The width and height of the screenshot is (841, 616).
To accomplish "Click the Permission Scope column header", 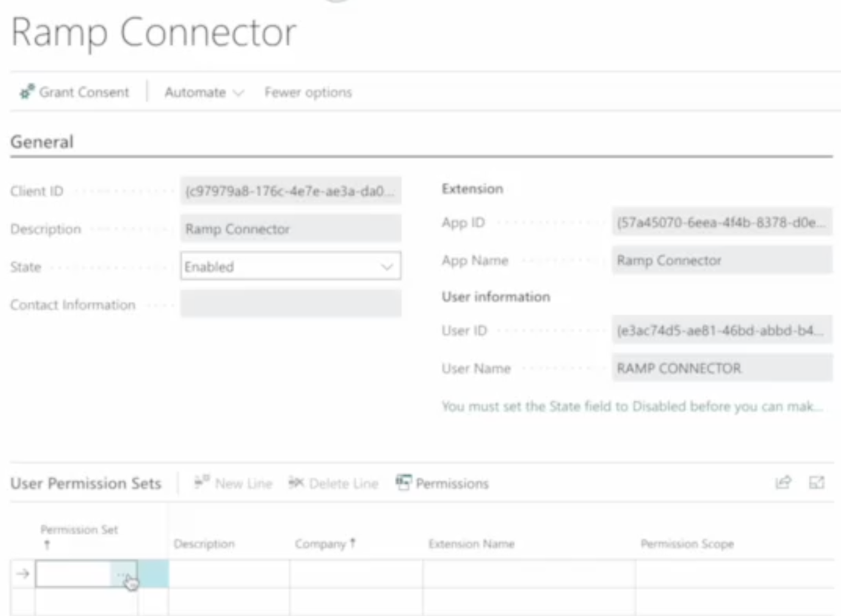I will (x=687, y=544).
